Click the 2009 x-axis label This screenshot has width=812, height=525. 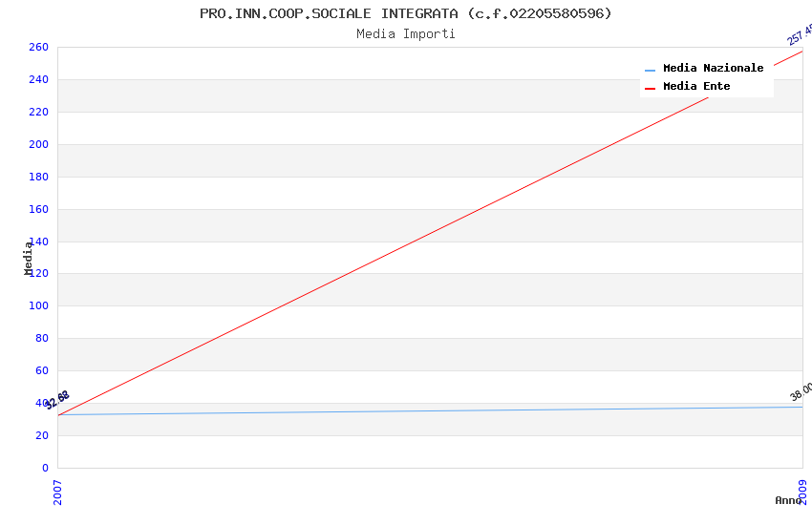(x=802, y=493)
